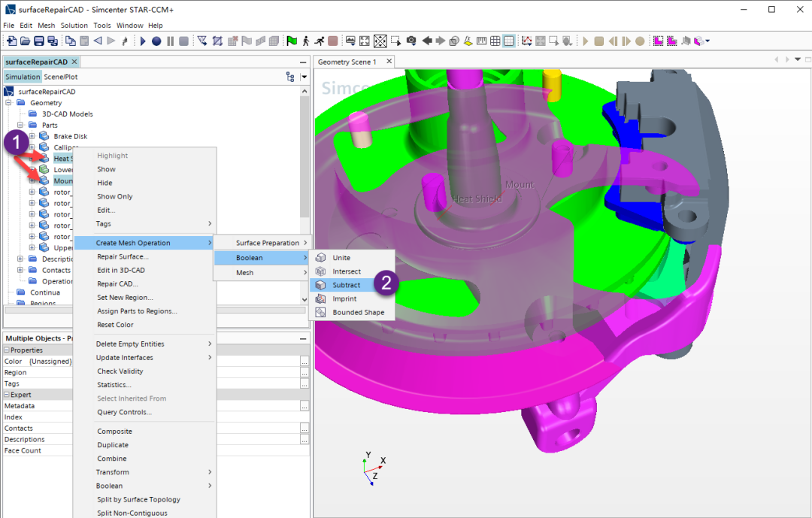Click the ruler measurement icon
This screenshot has width=812, height=518.
pyautogui.click(x=482, y=41)
